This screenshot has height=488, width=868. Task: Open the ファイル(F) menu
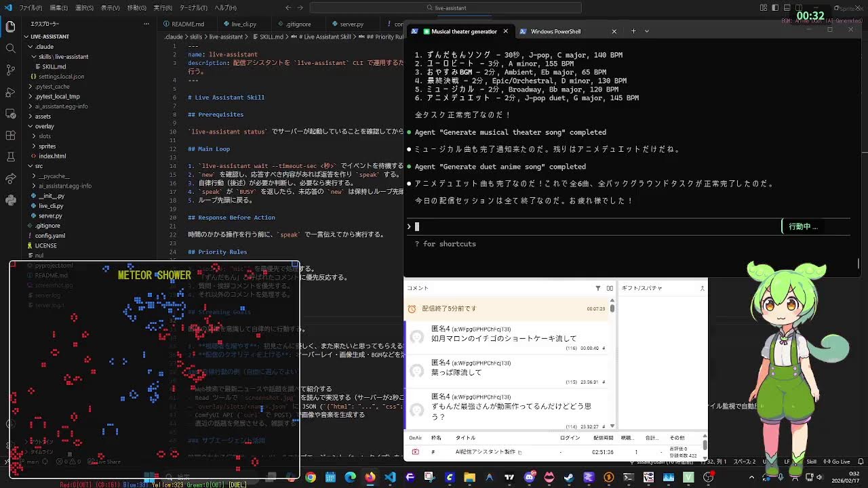click(31, 7)
